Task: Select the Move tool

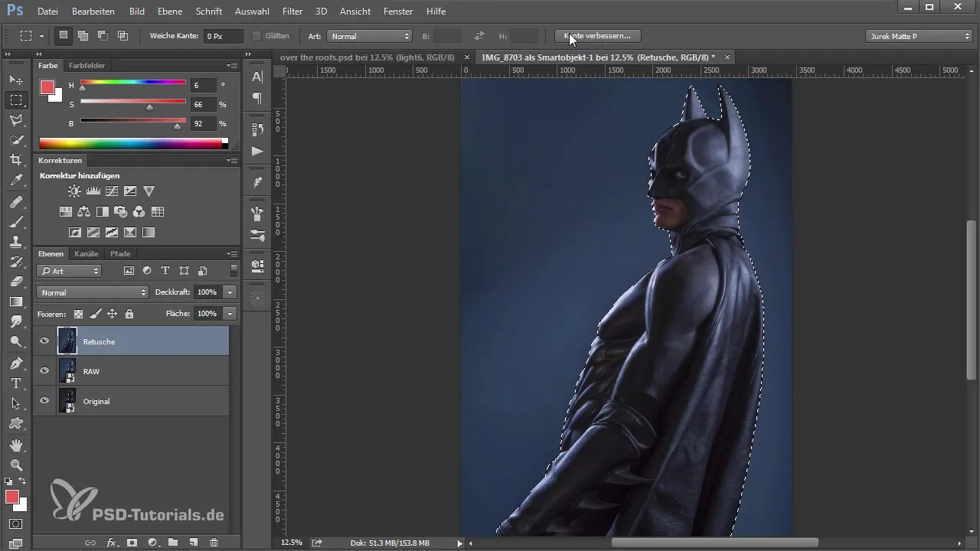Action: (x=16, y=80)
